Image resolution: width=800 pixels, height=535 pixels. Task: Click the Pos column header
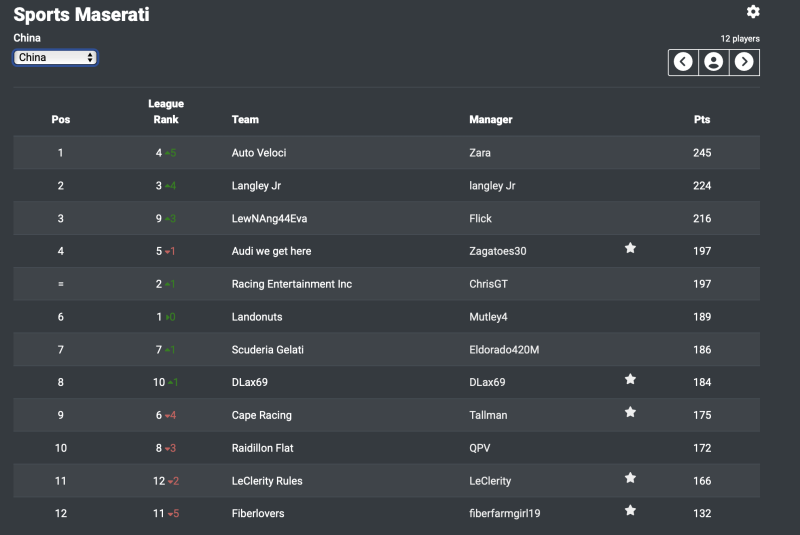pyautogui.click(x=61, y=119)
